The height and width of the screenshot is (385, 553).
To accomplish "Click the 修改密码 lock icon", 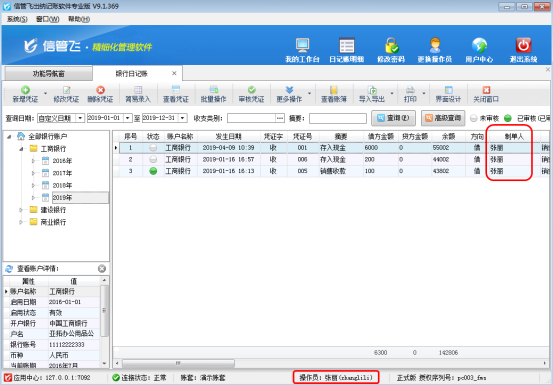I will 391,45.
